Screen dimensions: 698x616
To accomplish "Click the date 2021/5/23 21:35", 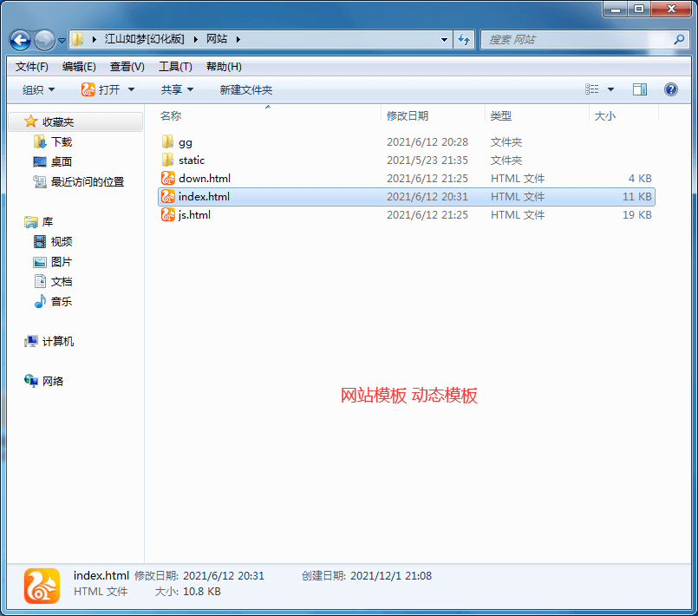I will pyautogui.click(x=427, y=161).
